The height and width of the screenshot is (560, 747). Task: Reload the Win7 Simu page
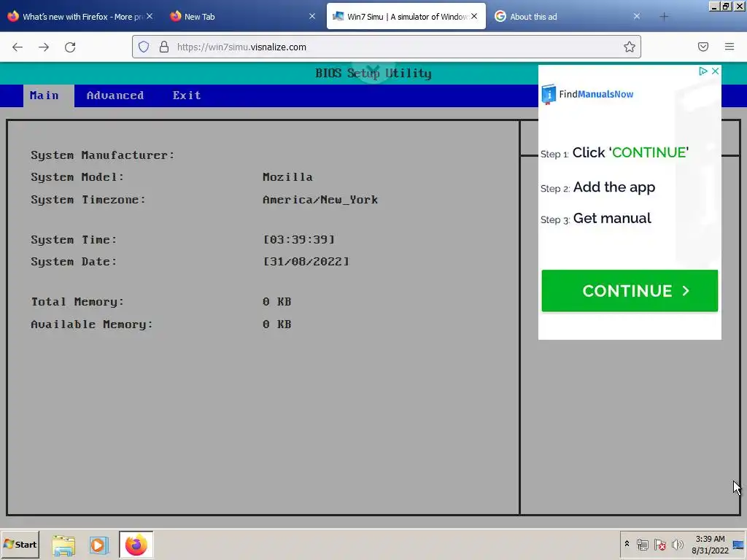tap(70, 47)
